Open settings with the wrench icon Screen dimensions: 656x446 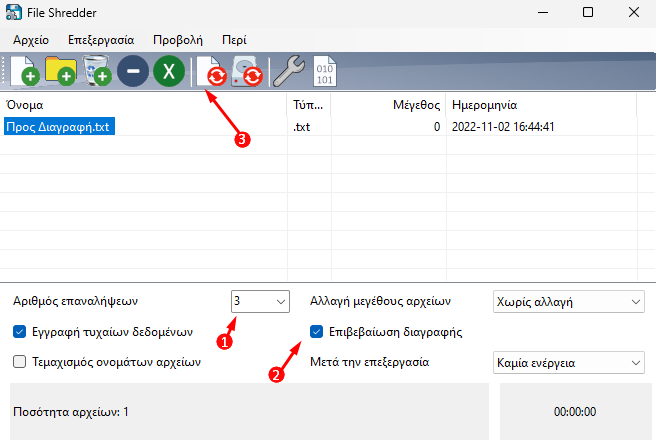(289, 71)
